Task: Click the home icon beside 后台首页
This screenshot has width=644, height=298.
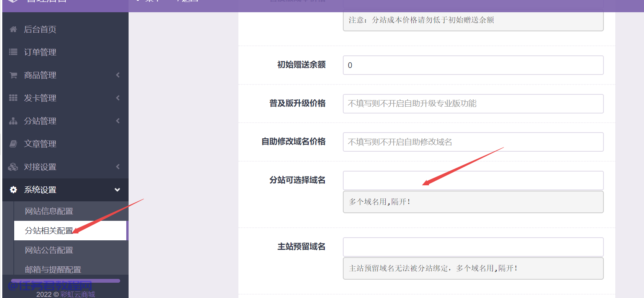Action: 13,29
